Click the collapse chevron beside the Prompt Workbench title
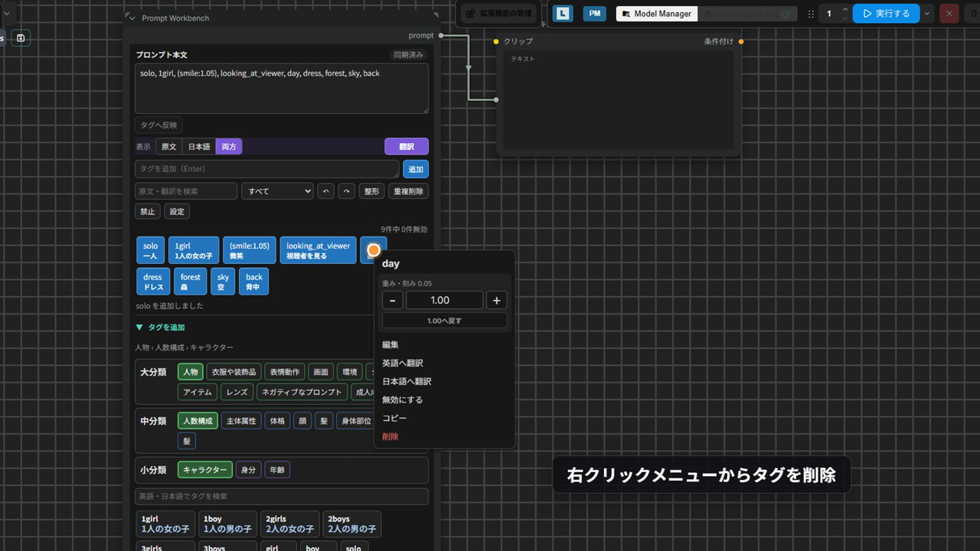This screenshot has width=980, height=551. 132,18
